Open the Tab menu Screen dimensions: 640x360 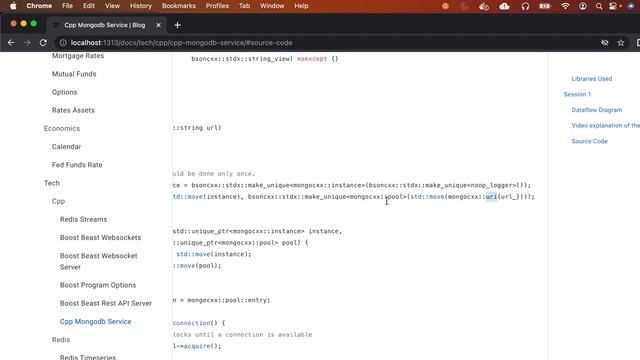(x=244, y=6)
